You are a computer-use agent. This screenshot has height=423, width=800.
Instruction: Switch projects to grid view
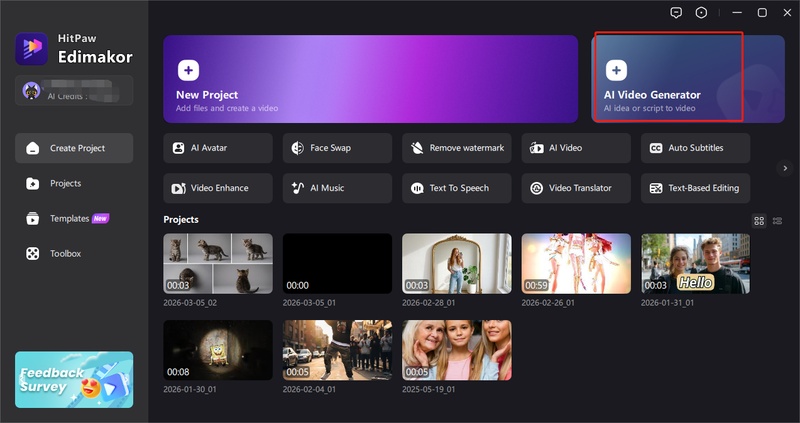point(759,220)
